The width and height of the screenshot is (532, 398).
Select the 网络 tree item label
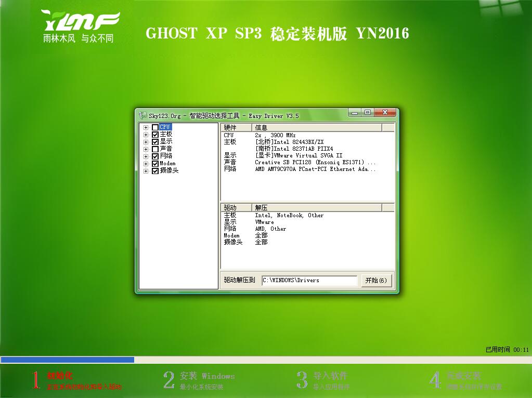click(x=166, y=156)
